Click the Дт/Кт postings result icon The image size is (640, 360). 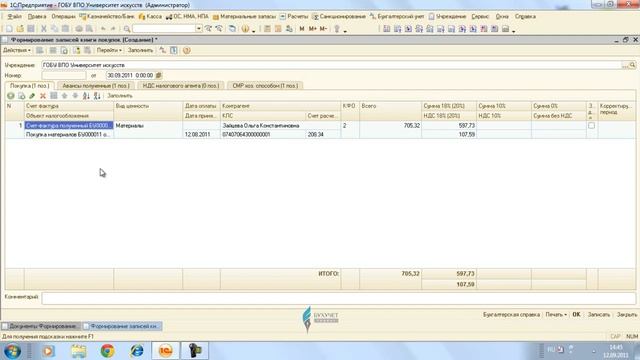162,50
